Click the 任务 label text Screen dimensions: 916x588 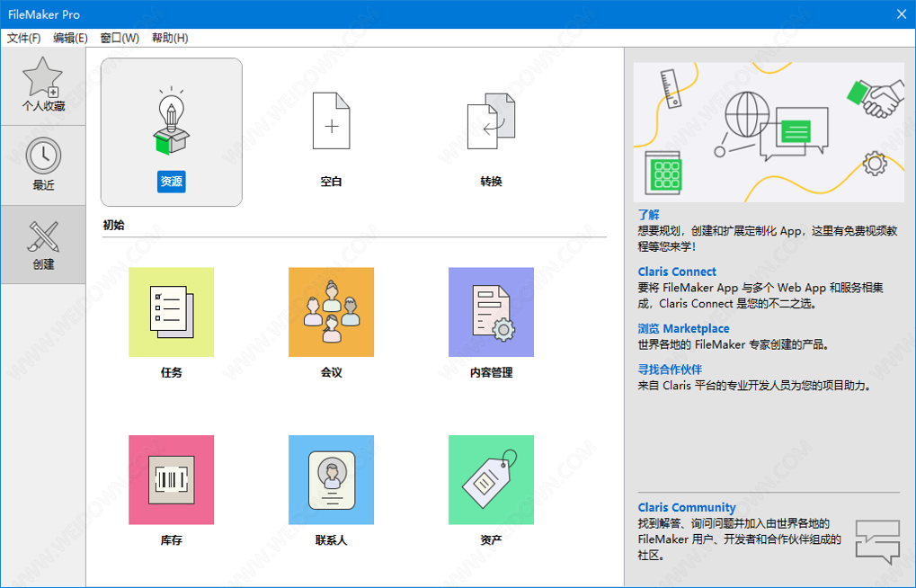coord(171,373)
